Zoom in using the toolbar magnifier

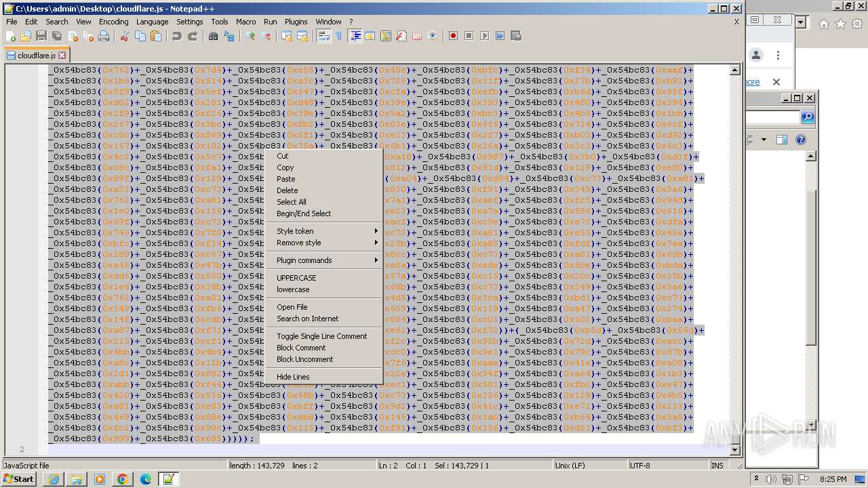coord(250,36)
